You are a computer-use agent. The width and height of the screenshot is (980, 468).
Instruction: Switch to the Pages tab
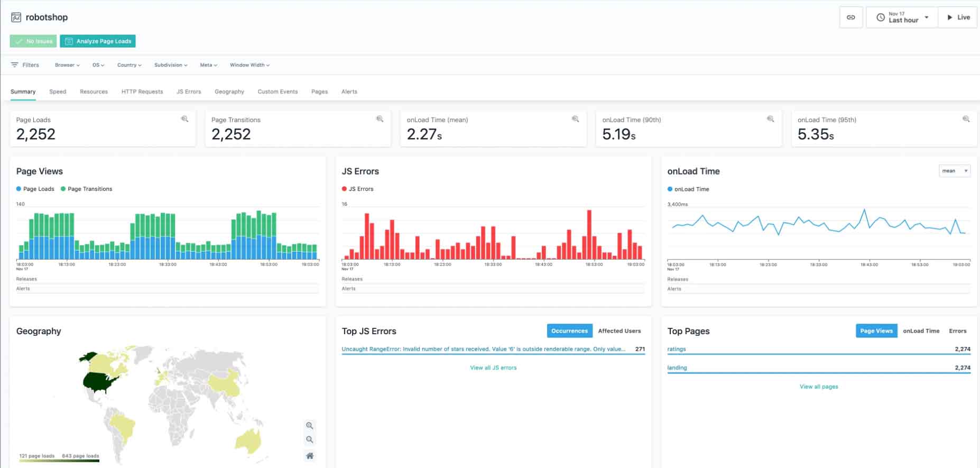pos(319,91)
